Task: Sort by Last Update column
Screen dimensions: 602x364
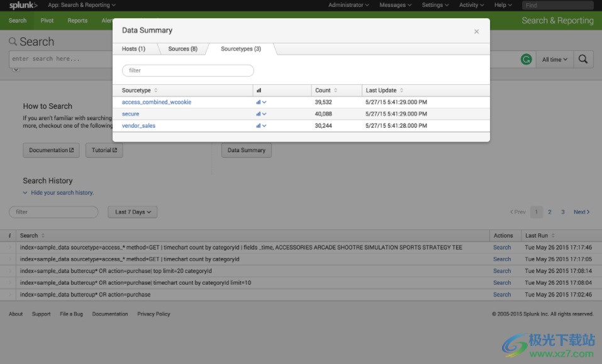Action: click(x=384, y=91)
